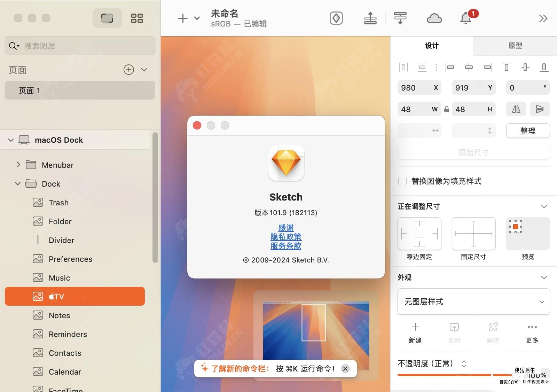Click the send backward toolbar icon
Screen dimensions: 557x392
400,18
